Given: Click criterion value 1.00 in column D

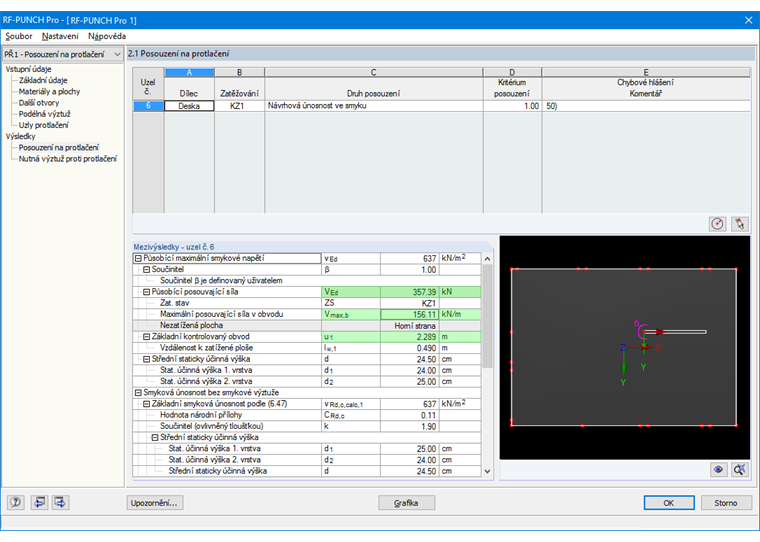Looking at the screenshot, I should [512, 106].
